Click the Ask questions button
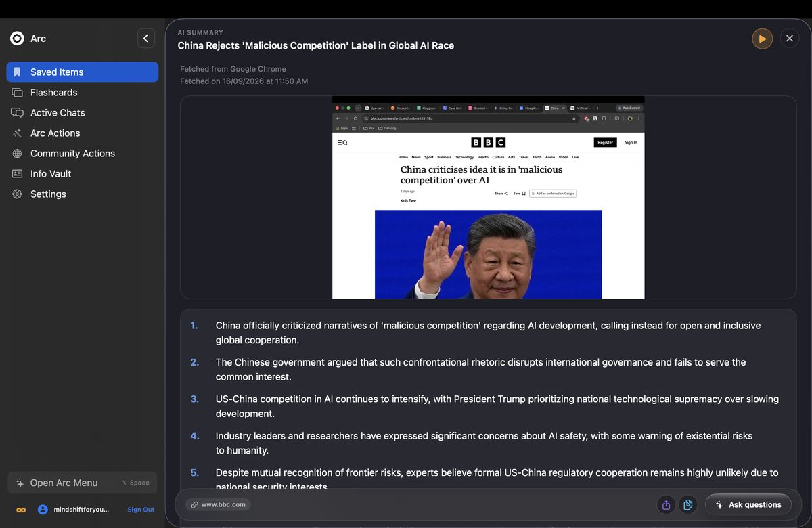The width and height of the screenshot is (812, 528). point(748,504)
